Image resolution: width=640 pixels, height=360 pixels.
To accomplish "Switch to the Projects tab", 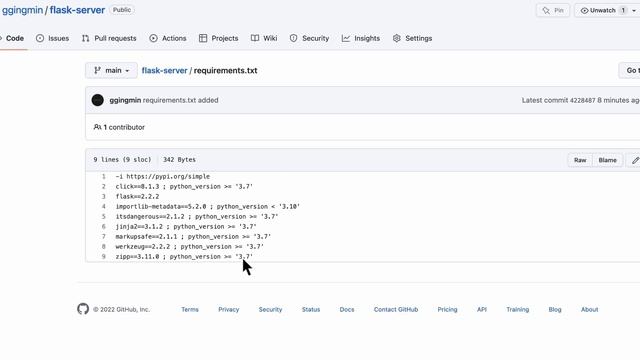I will point(218,38).
